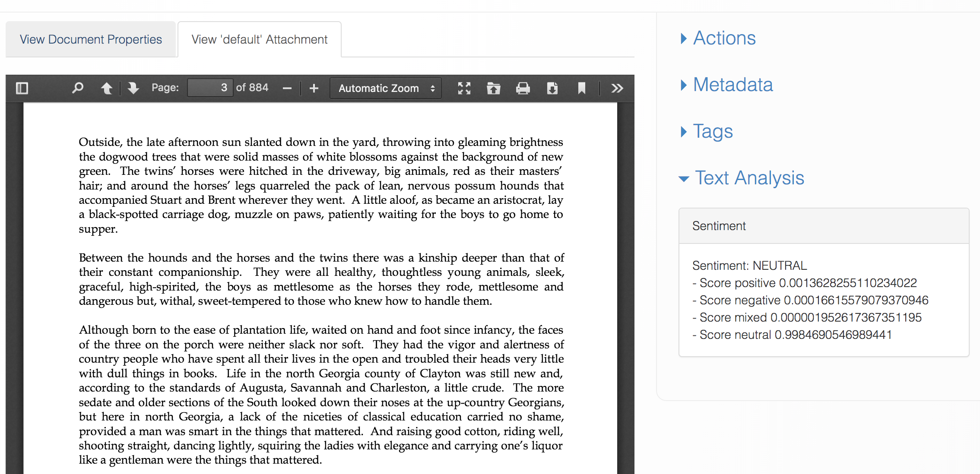Open the secondary tools double-chevron menu
The width and height of the screenshot is (980, 474).
617,88
